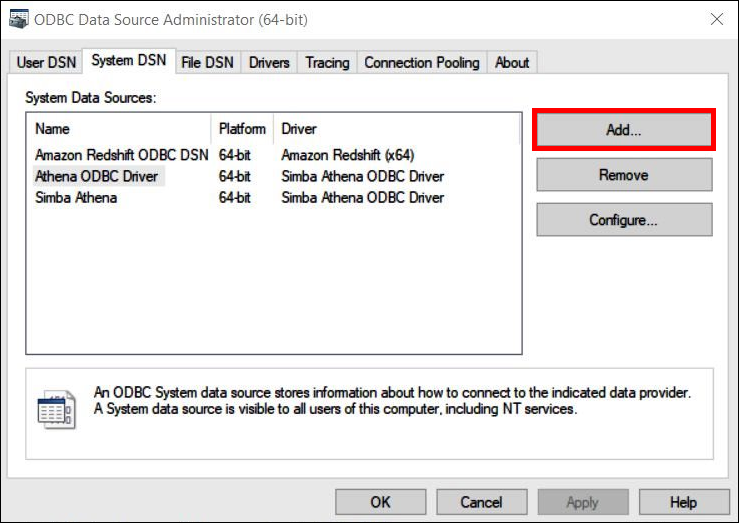Viewport: 739px width, 523px height.
Task: Select Amazon Redshift ODBC DSN entry
Action: click(121, 155)
